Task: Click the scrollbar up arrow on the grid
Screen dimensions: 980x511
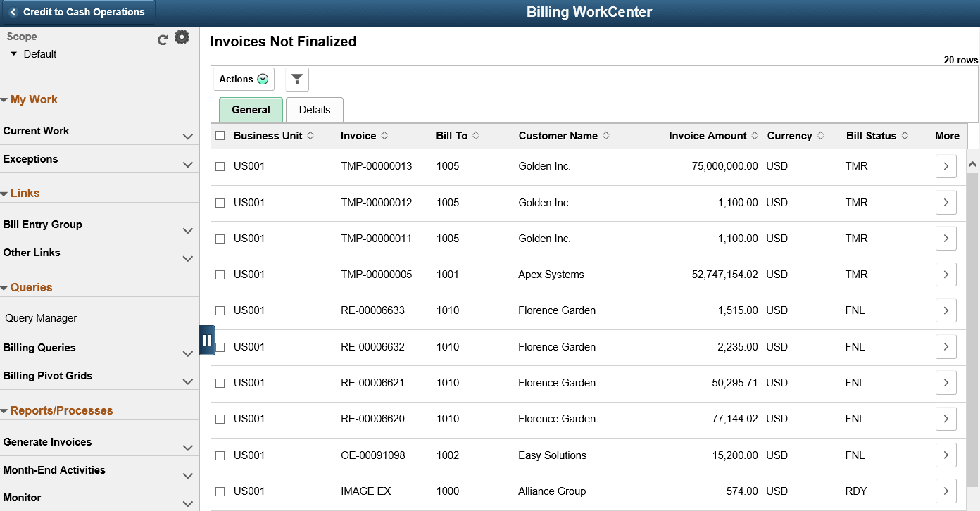Action: (972, 163)
